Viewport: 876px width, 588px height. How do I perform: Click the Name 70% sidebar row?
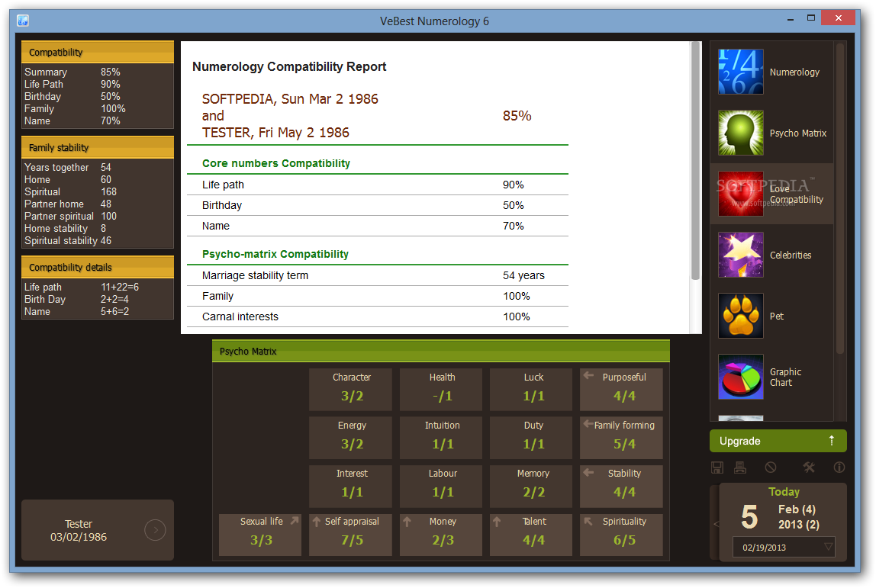click(98, 121)
